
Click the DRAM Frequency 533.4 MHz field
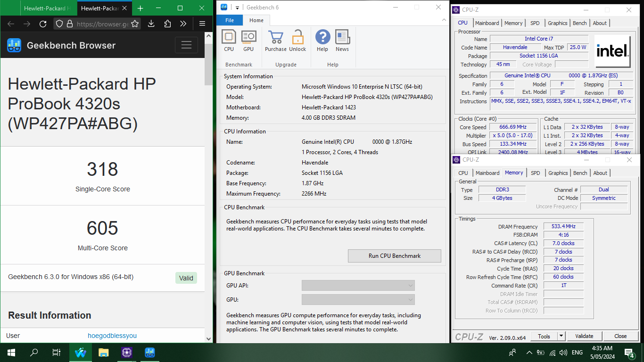coord(563,227)
